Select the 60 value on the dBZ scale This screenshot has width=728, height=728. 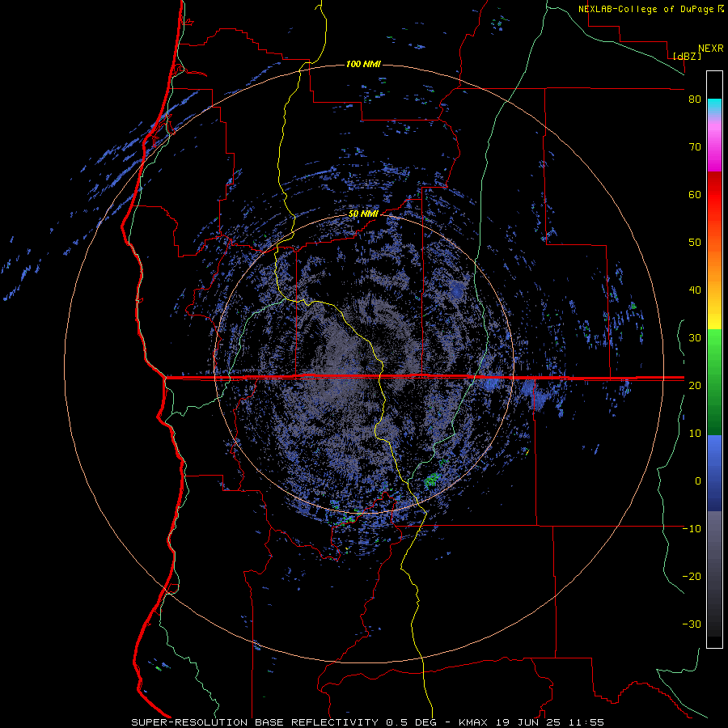[695, 195]
